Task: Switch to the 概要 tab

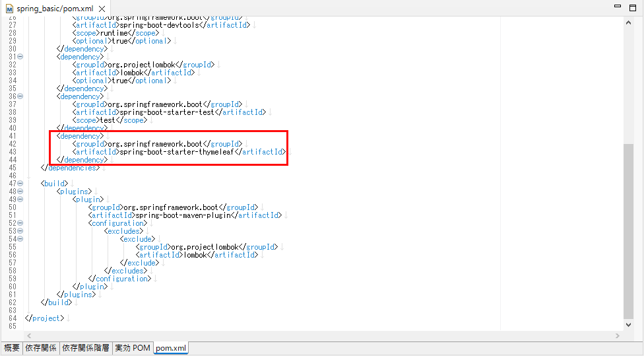Action: click(12, 348)
